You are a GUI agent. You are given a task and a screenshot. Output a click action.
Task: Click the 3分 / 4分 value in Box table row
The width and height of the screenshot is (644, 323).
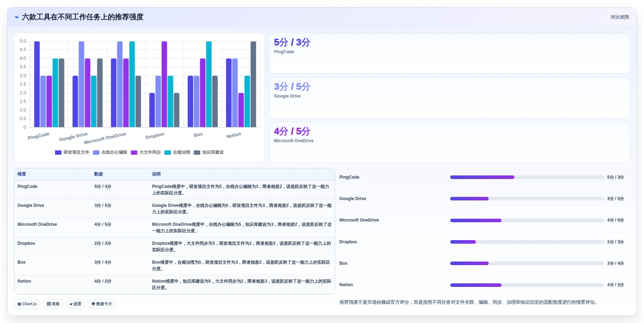tap(103, 262)
